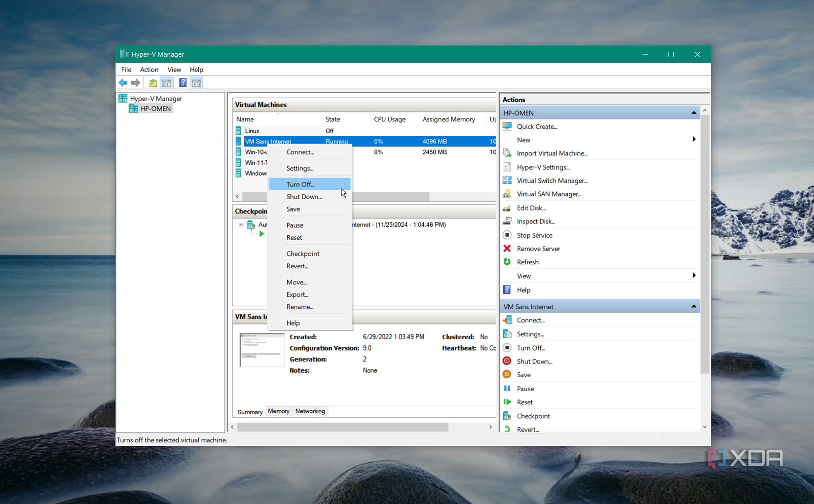The width and height of the screenshot is (814, 504).
Task: Click the Quick Create icon in Actions
Action: click(x=507, y=126)
